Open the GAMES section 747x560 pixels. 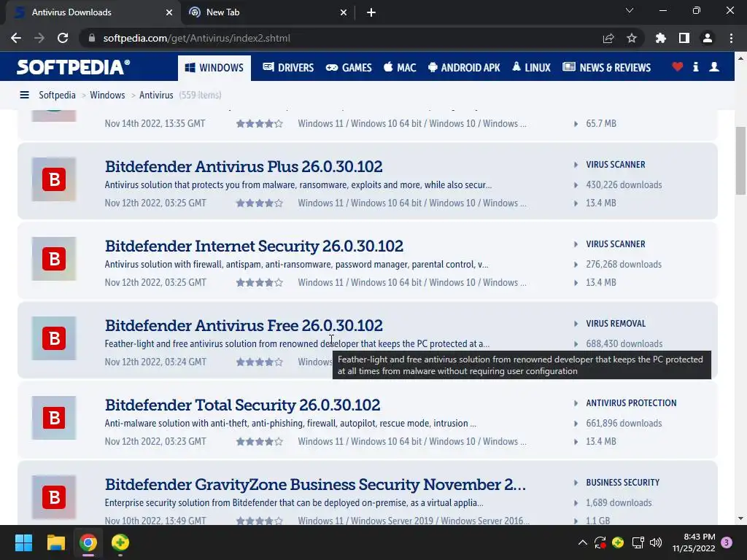(349, 68)
